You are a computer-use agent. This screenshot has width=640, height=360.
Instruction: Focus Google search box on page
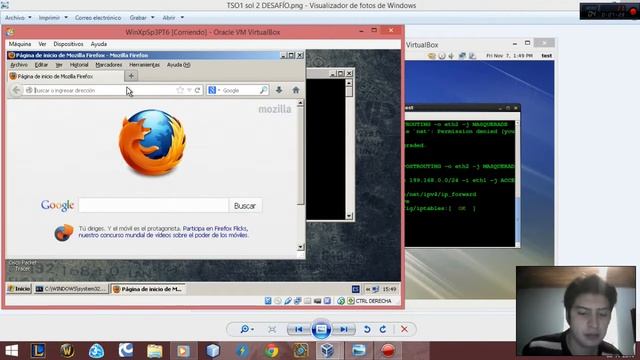(153, 206)
